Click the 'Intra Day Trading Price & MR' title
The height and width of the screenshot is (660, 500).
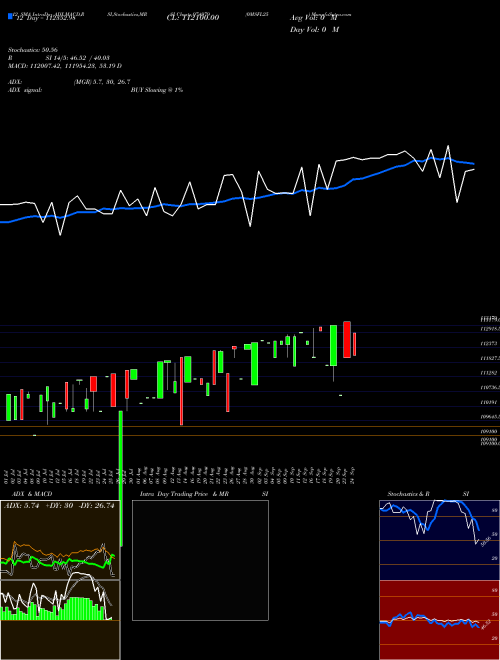[184, 494]
